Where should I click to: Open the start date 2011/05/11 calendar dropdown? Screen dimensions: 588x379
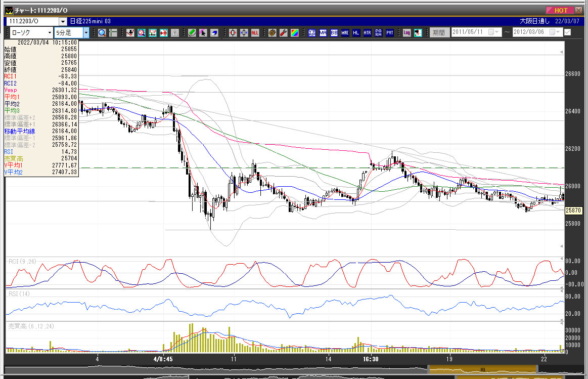(x=493, y=32)
